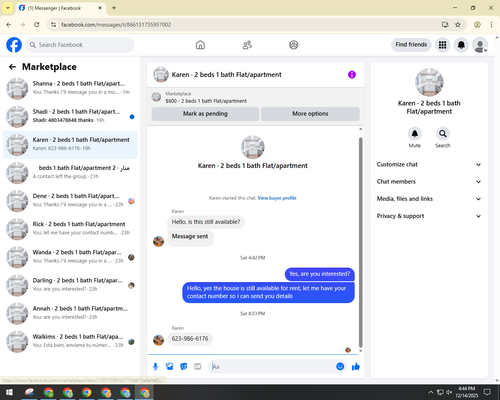Click 'Hello, is this still available?' message
Screen dimensions: 500x400
[x=206, y=222]
